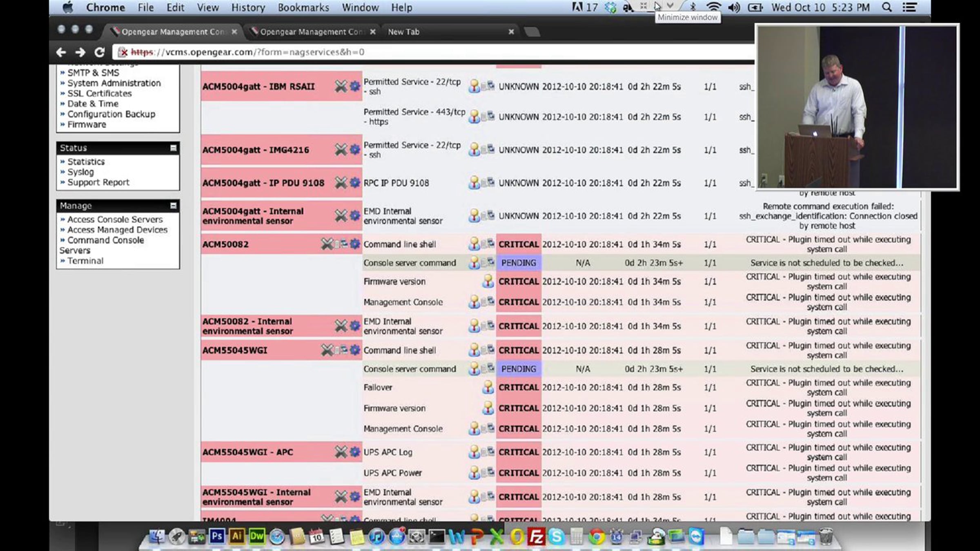The height and width of the screenshot is (551, 980).
Task: Click the gear icon in ACM50082 row
Action: tap(355, 244)
